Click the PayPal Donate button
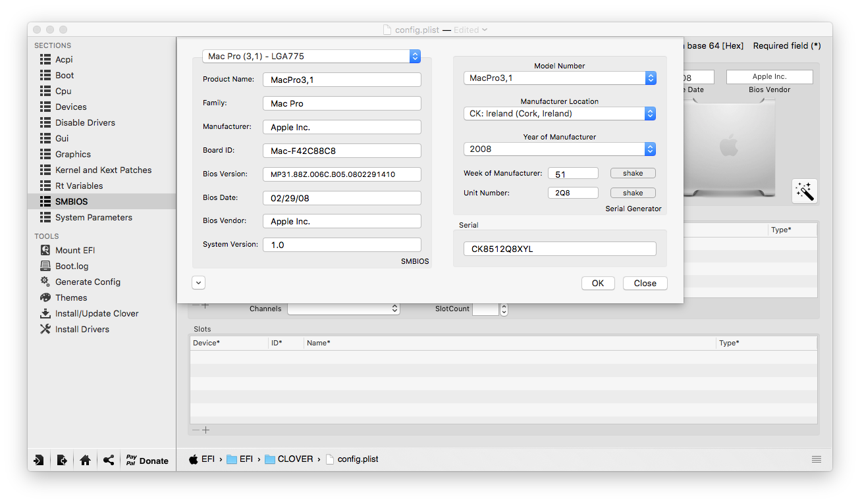The image size is (860, 504). click(148, 461)
